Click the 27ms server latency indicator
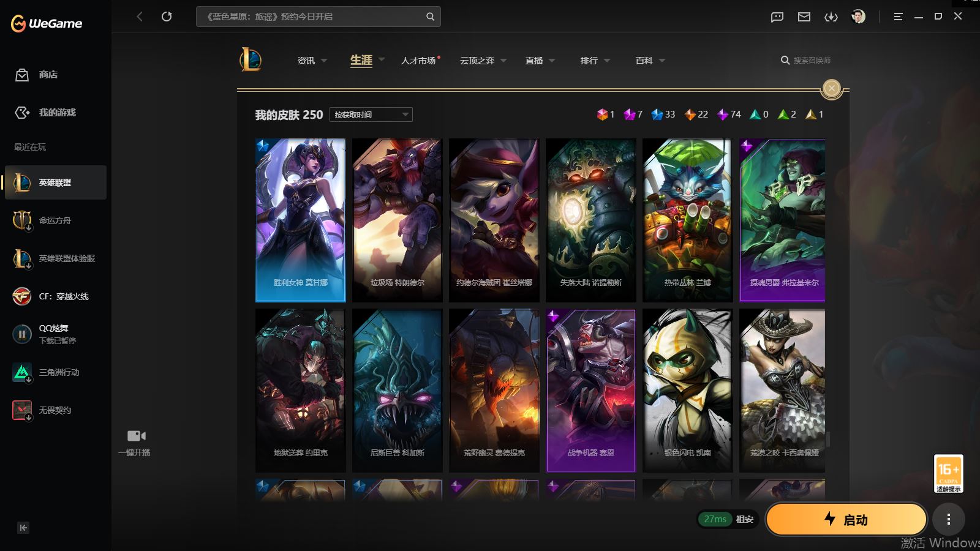Viewport: 980px width, 551px height. pyautogui.click(x=715, y=519)
